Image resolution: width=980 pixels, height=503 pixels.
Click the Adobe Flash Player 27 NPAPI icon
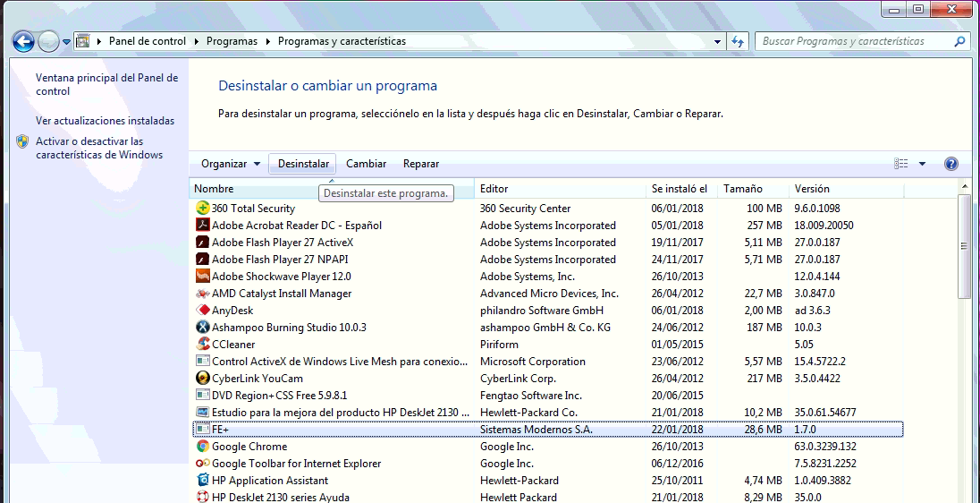(x=202, y=259)
